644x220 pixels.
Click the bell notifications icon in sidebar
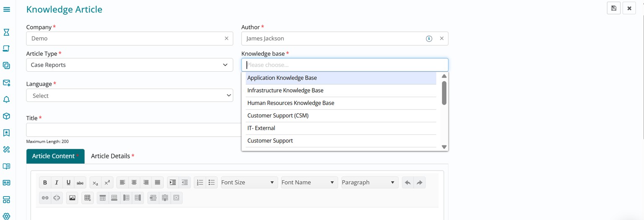click(7, 100)
